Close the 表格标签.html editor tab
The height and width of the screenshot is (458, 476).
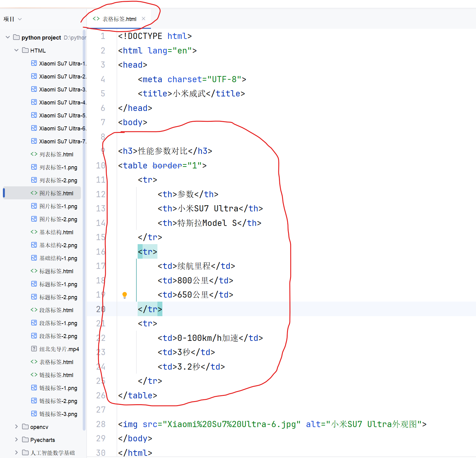pyautogui.click(x=144, y=19)
